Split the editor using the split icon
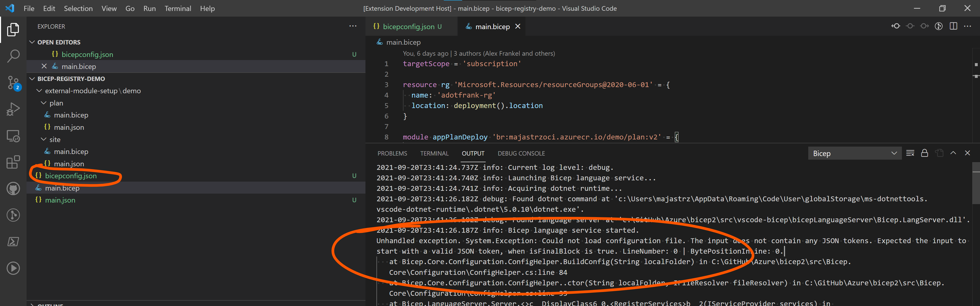Screen dimensions: 980x306 coord(953,26)
